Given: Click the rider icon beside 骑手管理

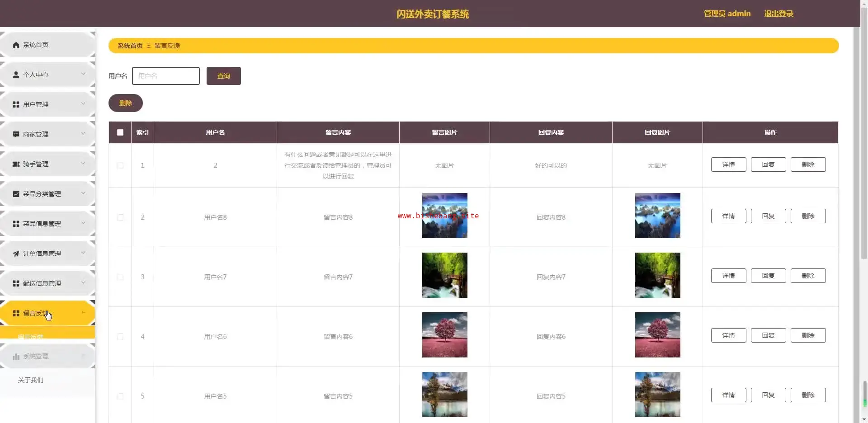Looking at the screenshot, I should point(16,164).
